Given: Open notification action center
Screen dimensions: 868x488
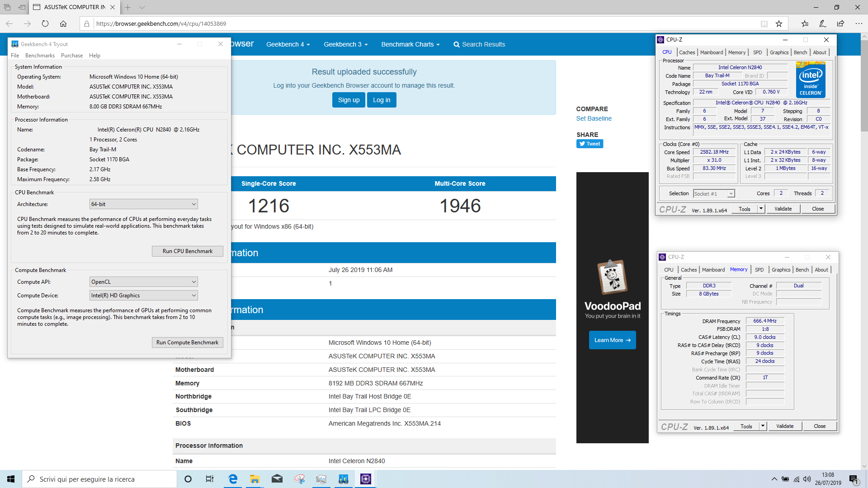Looking at the screenshot, I should 854,479.
